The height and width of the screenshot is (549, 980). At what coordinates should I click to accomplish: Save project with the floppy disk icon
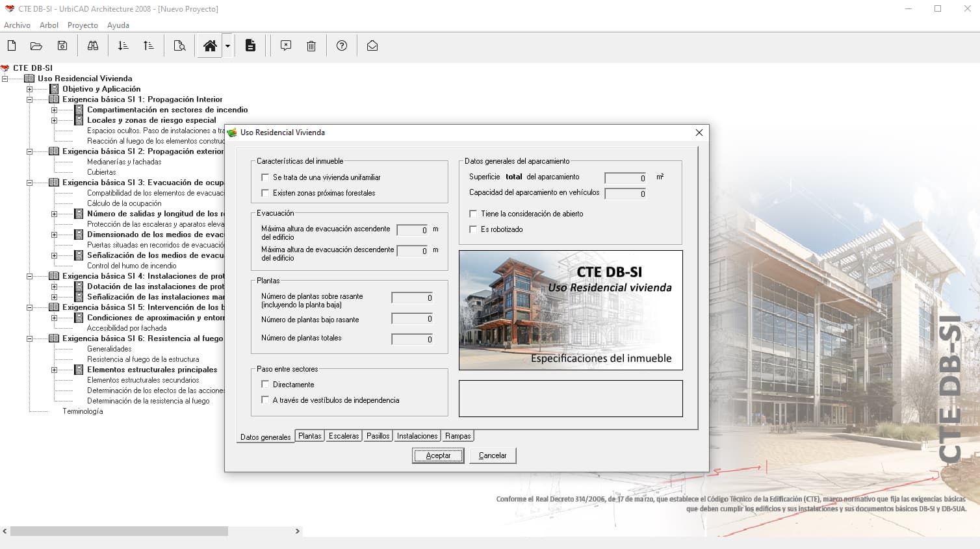click(x=62, y=45)
